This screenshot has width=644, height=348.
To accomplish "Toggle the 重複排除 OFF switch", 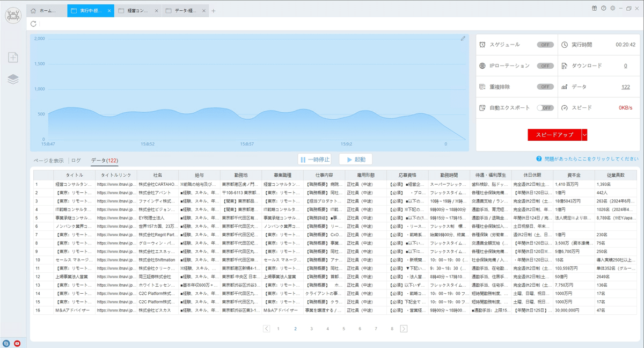I will [545, 86].
